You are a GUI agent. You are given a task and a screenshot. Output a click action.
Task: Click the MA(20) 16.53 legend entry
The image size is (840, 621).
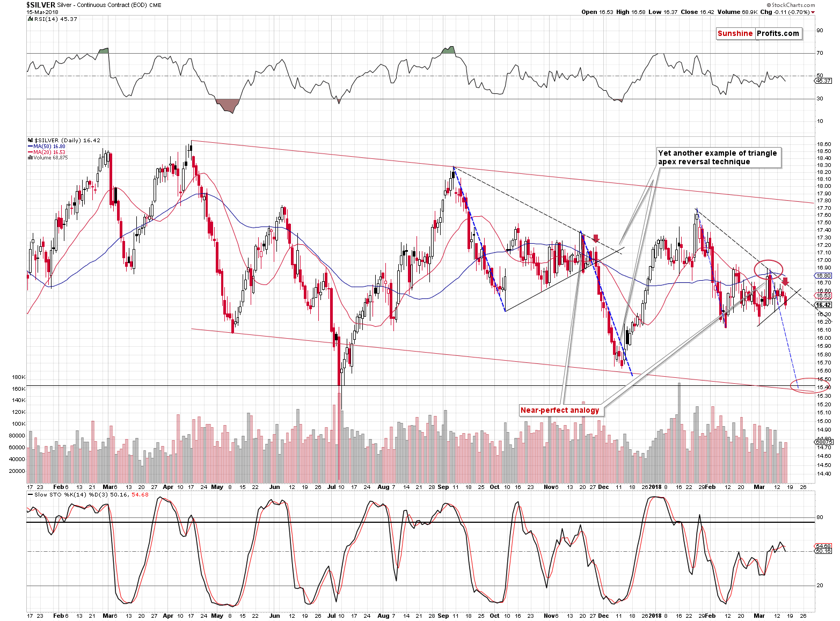46,152
